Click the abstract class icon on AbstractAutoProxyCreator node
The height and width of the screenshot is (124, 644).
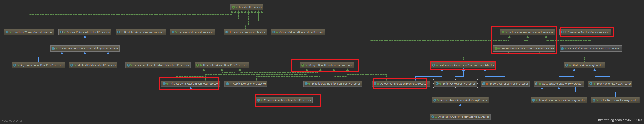point(567,65)
